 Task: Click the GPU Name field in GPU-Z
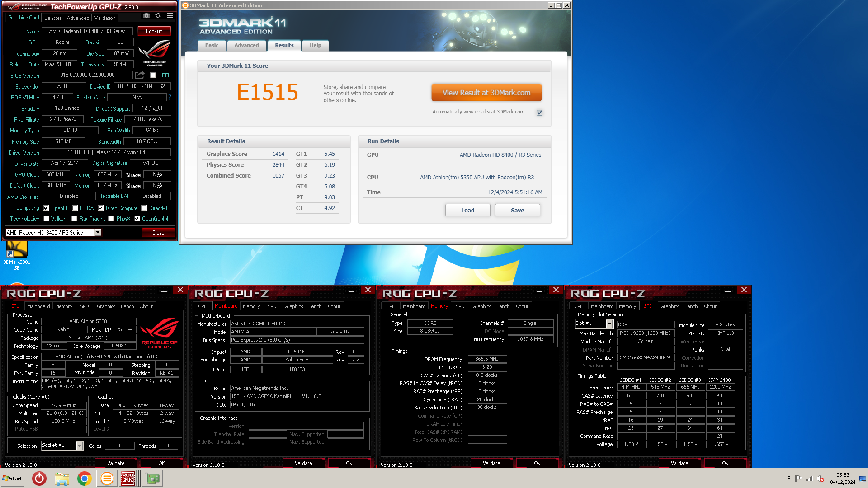87,31
